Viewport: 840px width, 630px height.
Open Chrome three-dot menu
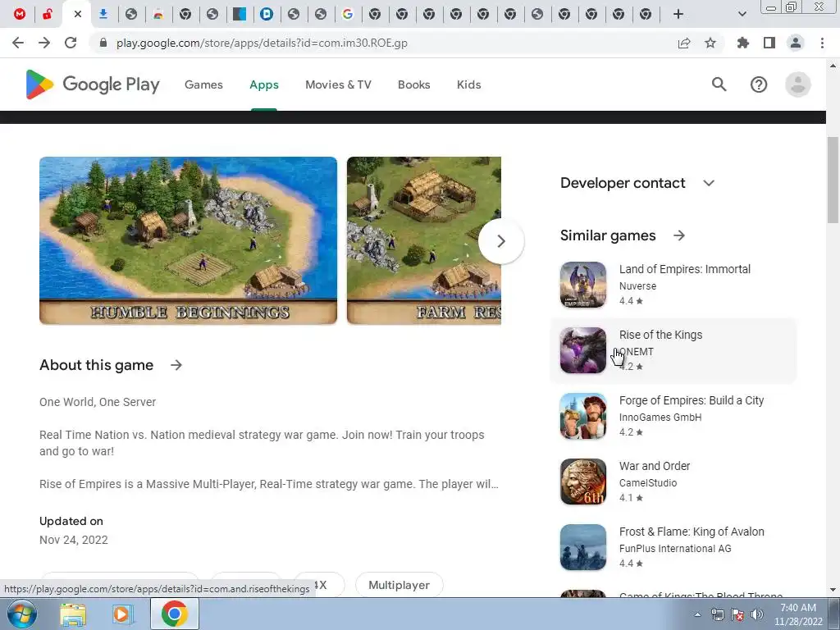click(822, 43)
